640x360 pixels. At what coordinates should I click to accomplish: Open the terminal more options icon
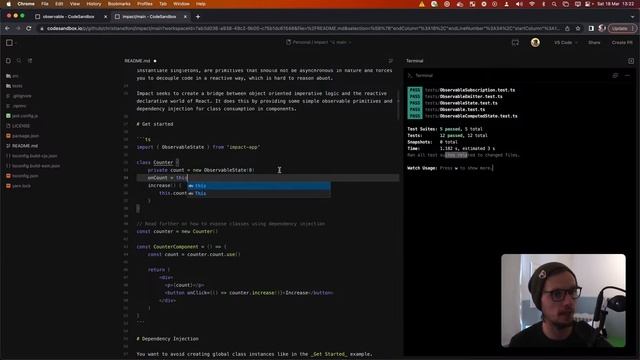627,76
